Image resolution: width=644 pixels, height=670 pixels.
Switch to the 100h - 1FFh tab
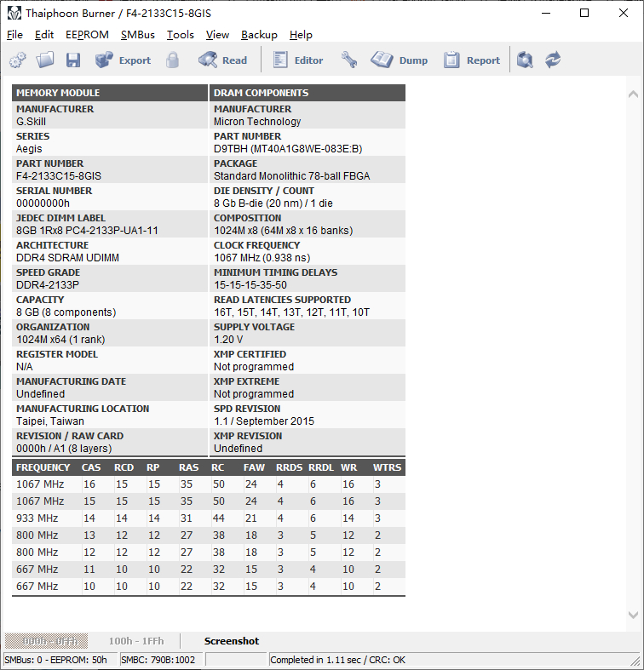coord(136,641)
